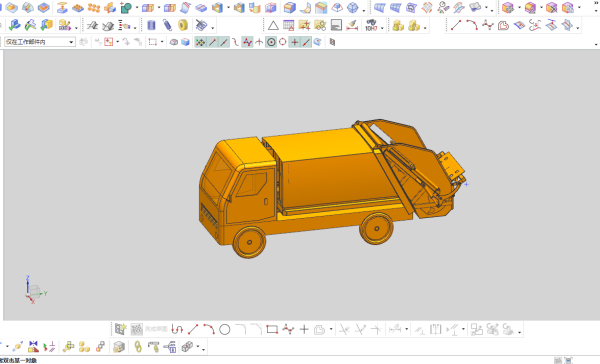Click the extrude icon on top toolbar
Viewport: 600px width, 364px height.
pos(62,7)
